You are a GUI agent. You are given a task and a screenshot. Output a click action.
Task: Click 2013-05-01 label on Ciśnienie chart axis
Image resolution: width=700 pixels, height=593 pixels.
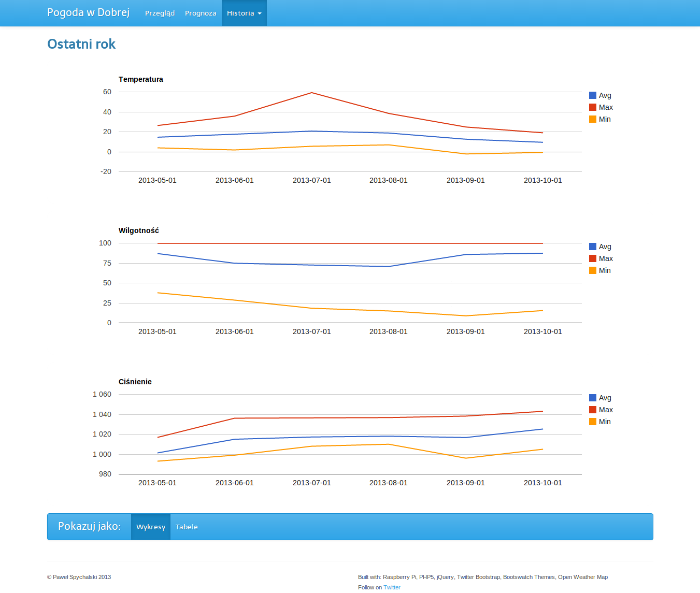(x=158, y=483)
